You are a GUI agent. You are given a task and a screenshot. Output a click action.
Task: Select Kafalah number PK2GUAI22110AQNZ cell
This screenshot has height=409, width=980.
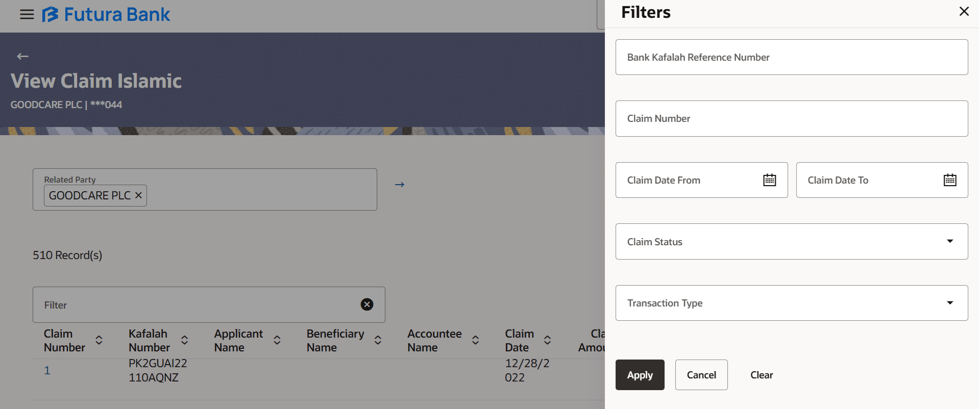(158, 370)
